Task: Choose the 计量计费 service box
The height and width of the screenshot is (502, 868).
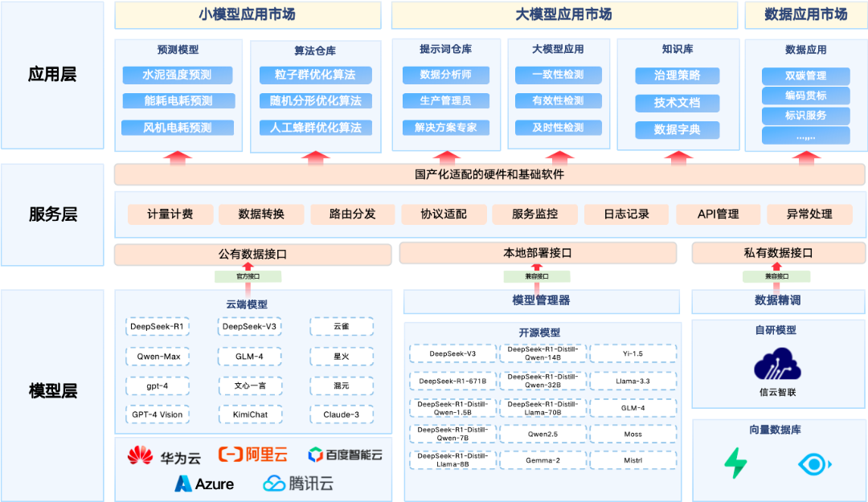Action: click(x=170, y=214)
